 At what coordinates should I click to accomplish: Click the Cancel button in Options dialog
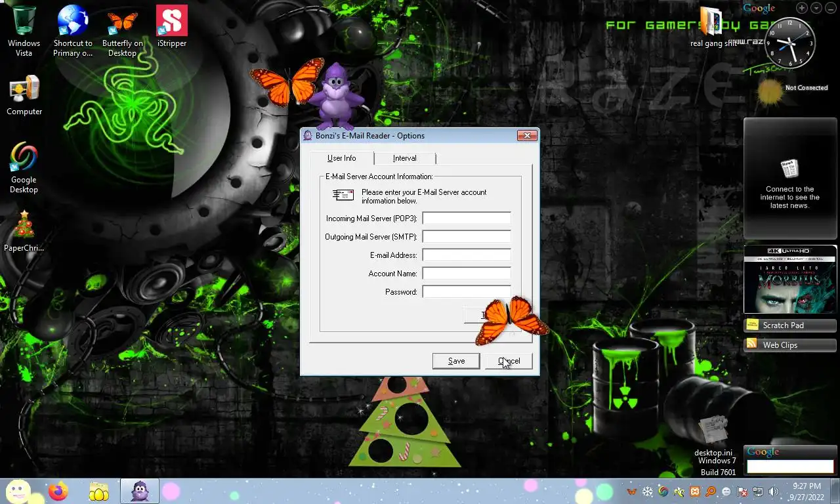(509, 361)
